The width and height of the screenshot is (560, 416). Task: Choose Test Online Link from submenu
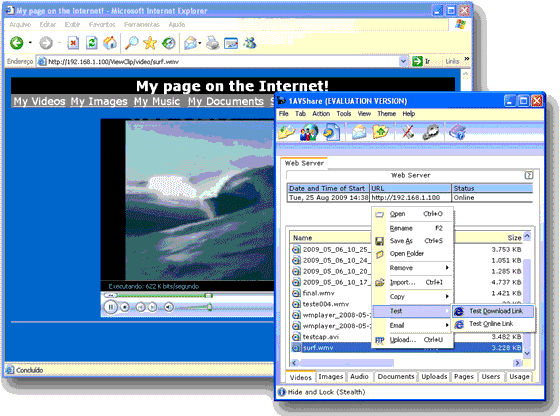(493, 324)
